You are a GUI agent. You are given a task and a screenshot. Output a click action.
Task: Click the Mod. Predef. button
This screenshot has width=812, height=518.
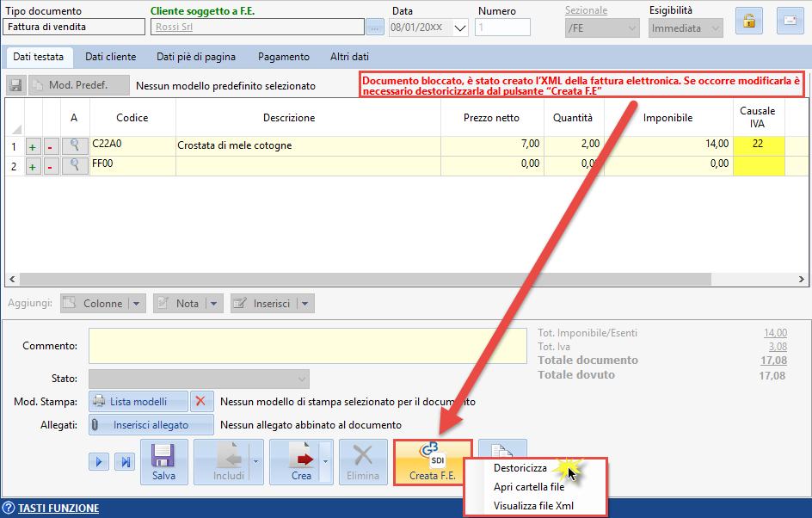click(79, 85)
